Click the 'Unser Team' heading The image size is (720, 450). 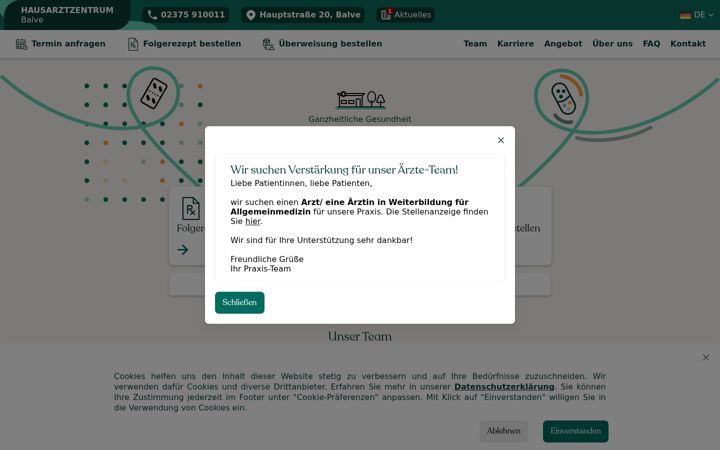[x=360, y=337]
